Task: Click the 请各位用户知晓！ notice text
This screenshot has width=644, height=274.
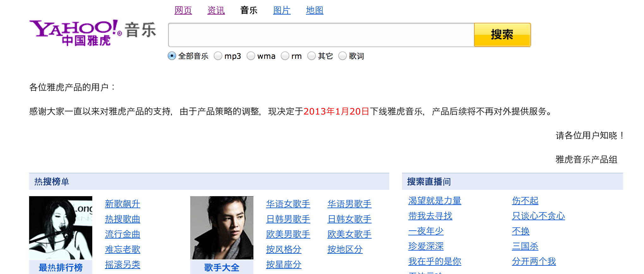Action: [x=590, y=135]
